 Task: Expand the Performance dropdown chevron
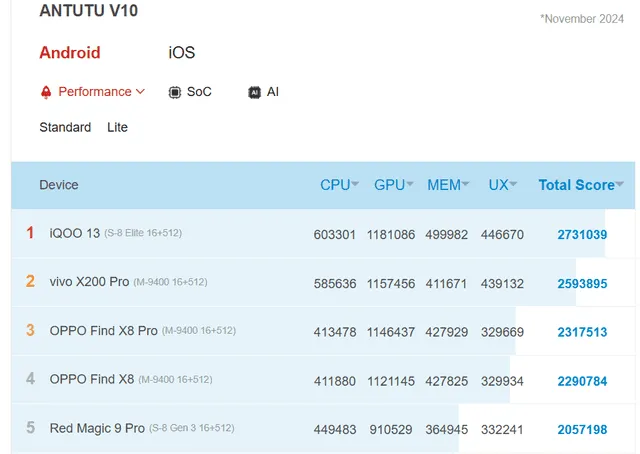(140, 91)
